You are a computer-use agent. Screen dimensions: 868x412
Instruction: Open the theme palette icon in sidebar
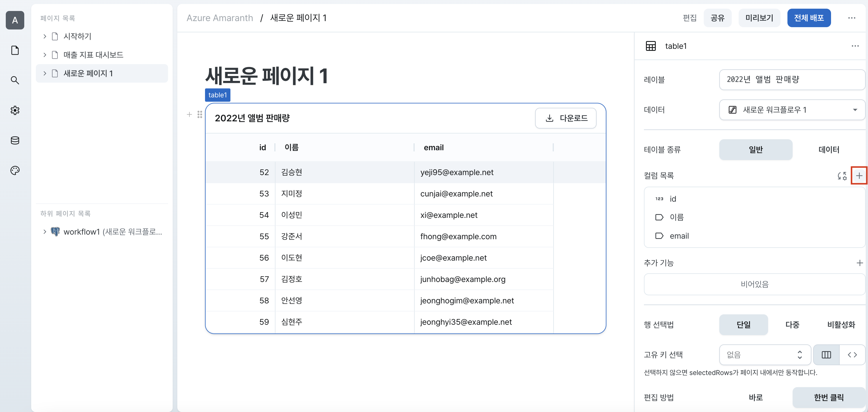point(15,170)
